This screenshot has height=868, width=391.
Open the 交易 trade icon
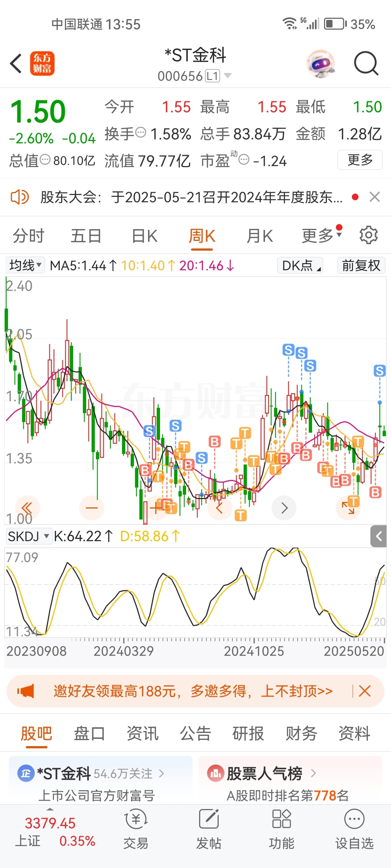[136, 830]
